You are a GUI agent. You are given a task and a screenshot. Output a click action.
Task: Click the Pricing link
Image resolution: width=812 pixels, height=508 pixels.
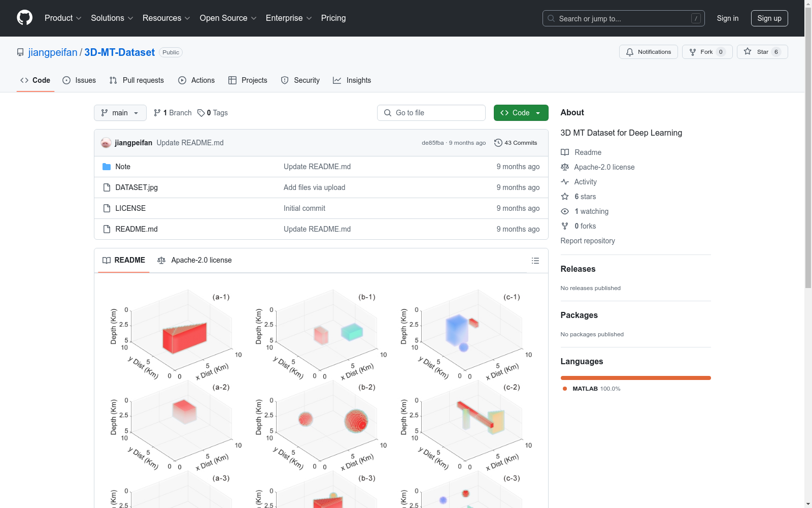(x=333, y=18)
